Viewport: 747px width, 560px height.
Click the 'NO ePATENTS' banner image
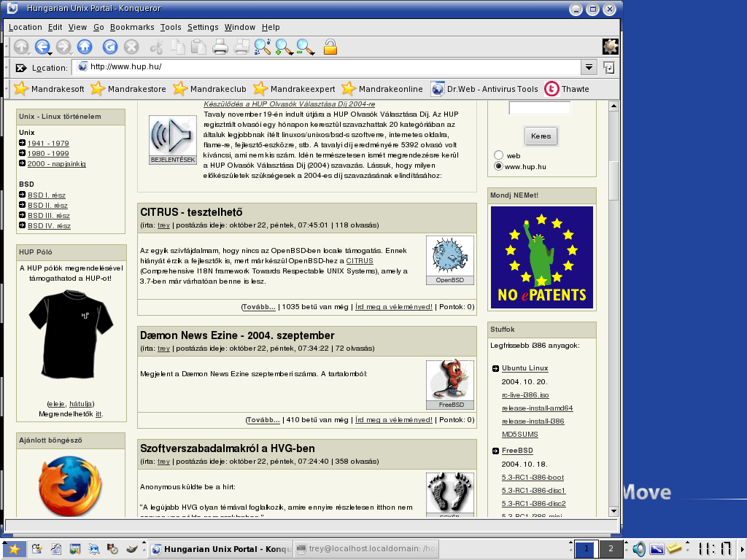pyautogui.click(x=542, y=257)
